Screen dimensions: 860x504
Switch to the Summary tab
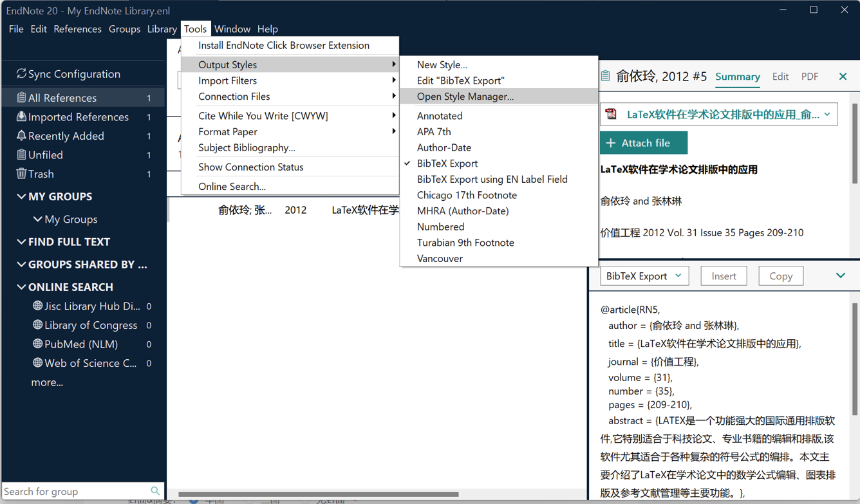pos(738,76)
